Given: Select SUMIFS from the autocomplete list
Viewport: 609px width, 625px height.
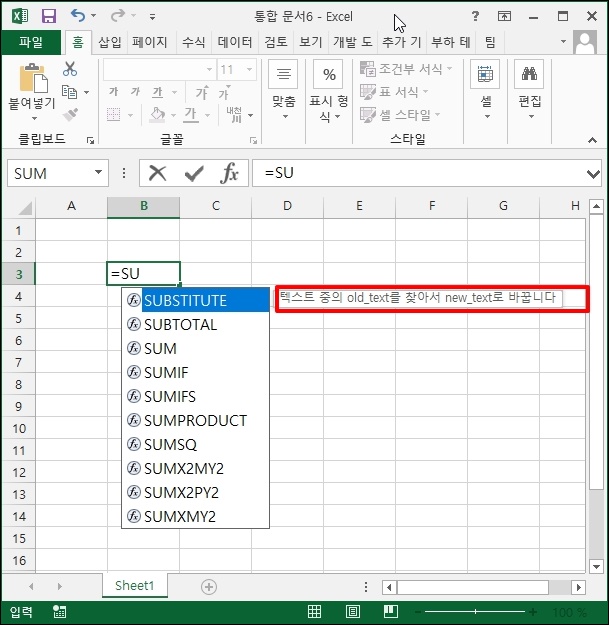Looking at the screenshot, I should coord(195,397).
